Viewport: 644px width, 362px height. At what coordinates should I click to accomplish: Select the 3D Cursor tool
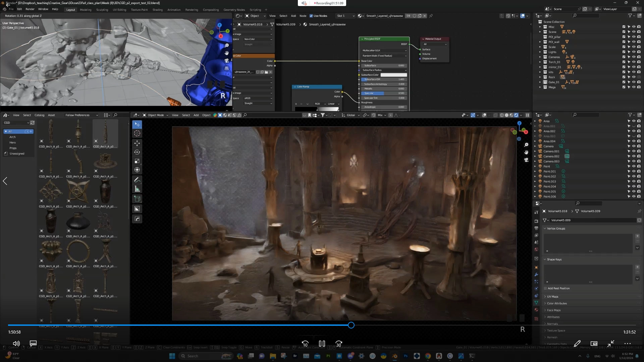pos(137,133)
